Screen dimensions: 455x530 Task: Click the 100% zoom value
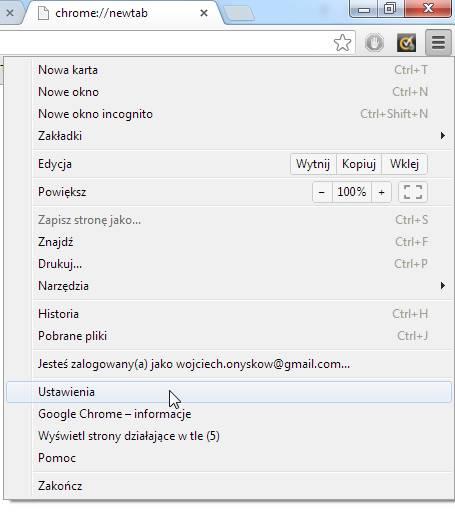point(352,192)
